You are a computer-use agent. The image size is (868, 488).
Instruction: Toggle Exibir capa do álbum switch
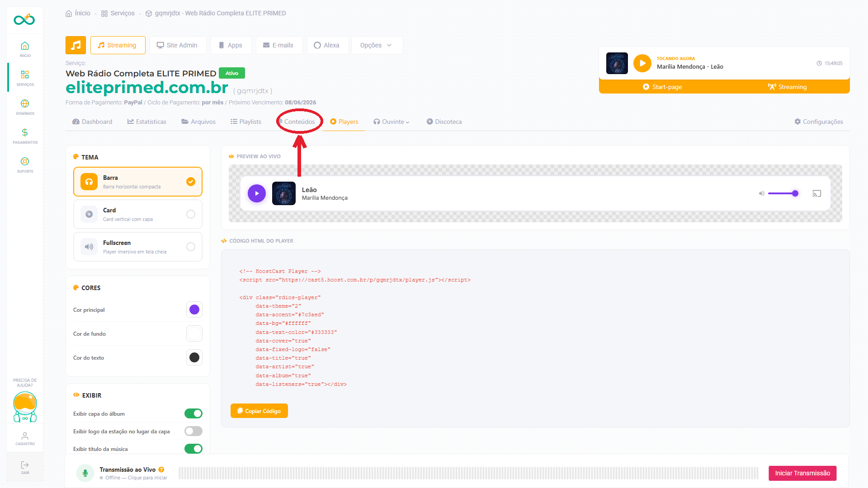[193, 413]
